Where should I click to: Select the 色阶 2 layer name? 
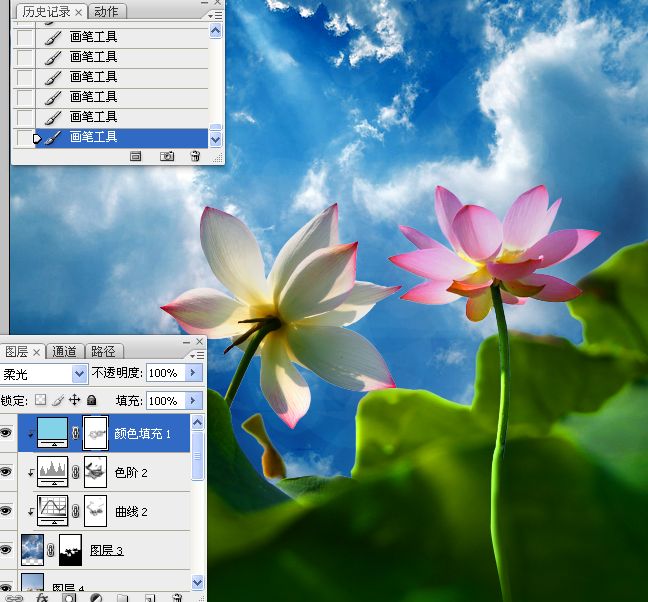(x=131, y=472)
